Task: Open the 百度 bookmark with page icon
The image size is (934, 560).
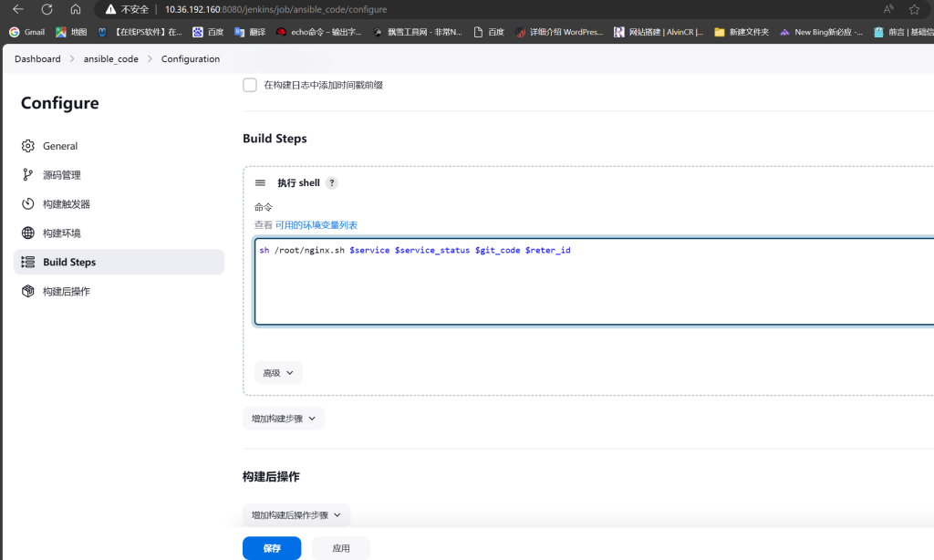Action: [489, 32]
